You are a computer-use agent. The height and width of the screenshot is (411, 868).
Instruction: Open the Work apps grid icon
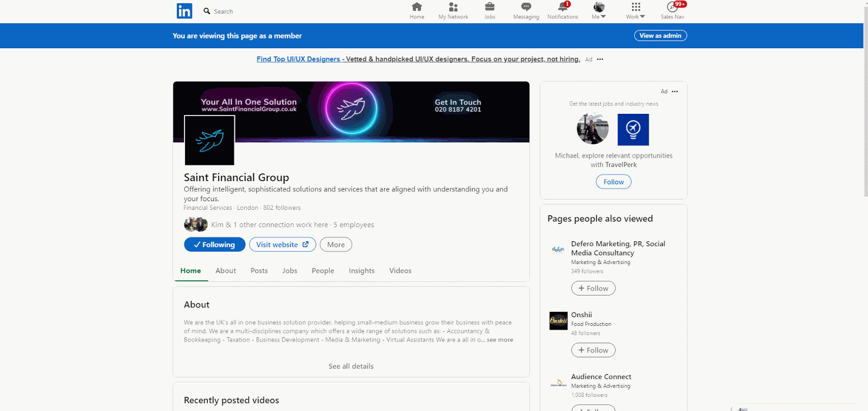(636, 7)
